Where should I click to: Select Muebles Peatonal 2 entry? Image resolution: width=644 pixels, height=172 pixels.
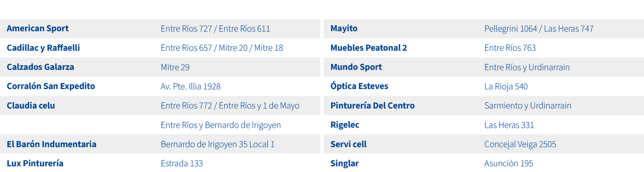pyautogui.click(x=369, y=48)
